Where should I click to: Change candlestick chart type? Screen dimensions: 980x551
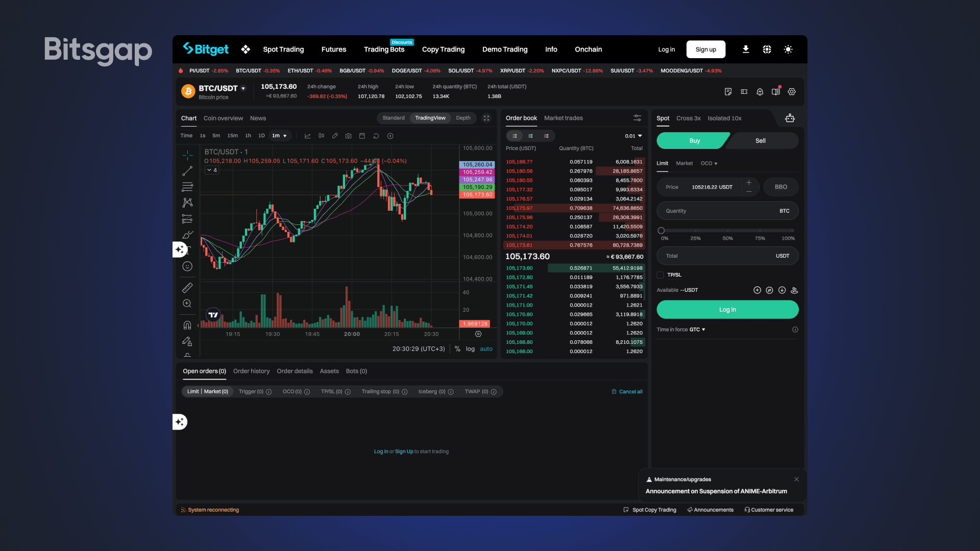click(322, 136)
